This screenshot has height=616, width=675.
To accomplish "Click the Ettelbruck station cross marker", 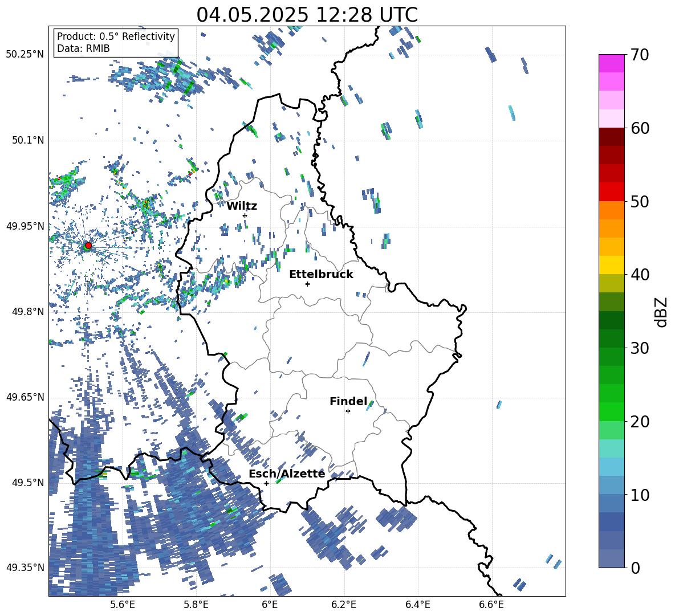I will tap(307, 284).
